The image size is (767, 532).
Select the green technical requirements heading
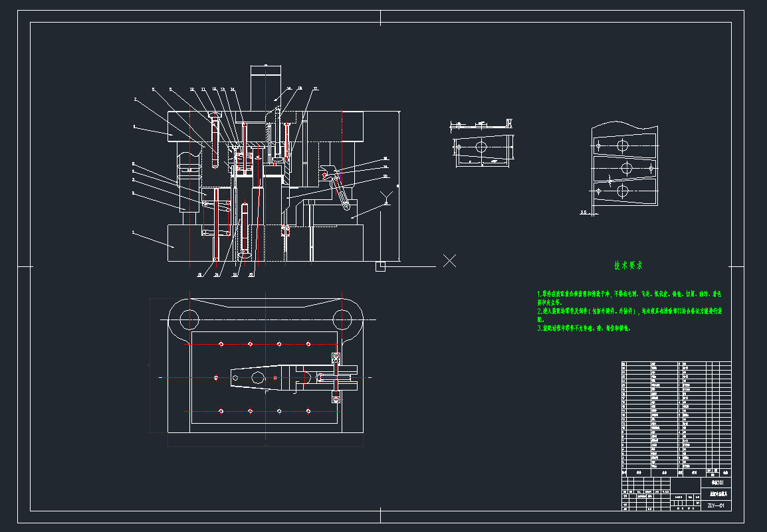[x=627, y=266]
